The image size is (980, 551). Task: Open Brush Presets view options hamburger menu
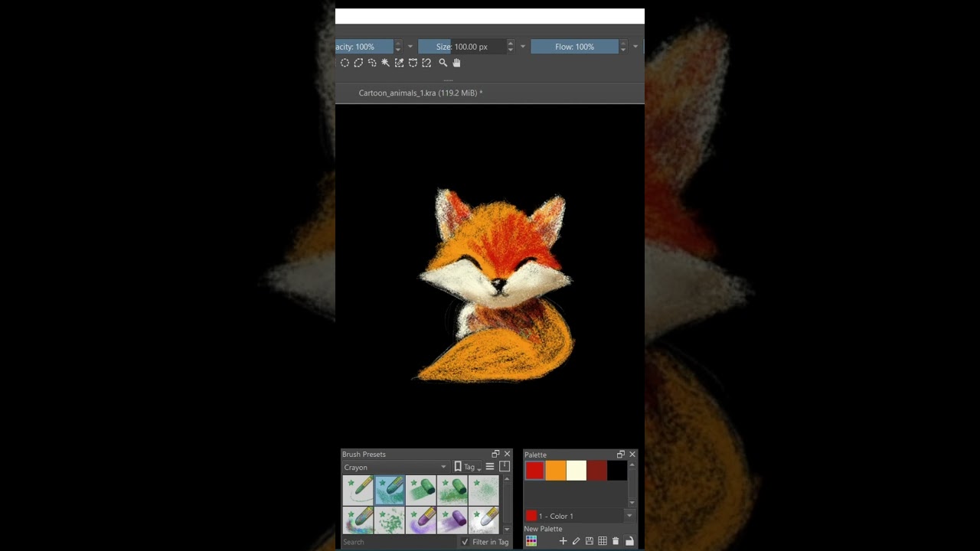pos(490,467)
